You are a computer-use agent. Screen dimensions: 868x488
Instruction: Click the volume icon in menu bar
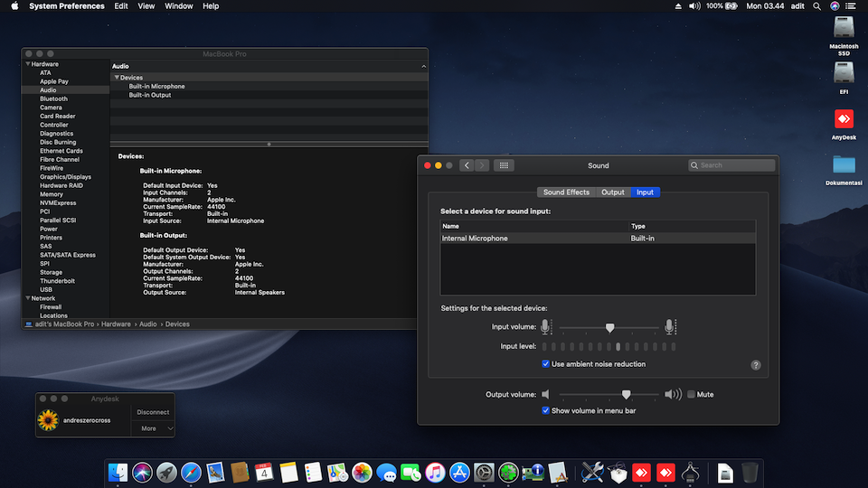point(694,6)
